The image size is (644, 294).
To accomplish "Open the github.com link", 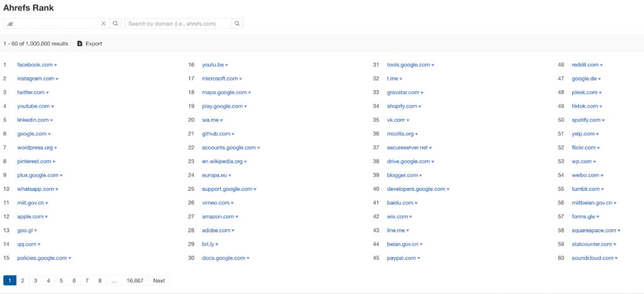I will click(x=216, y=134).
